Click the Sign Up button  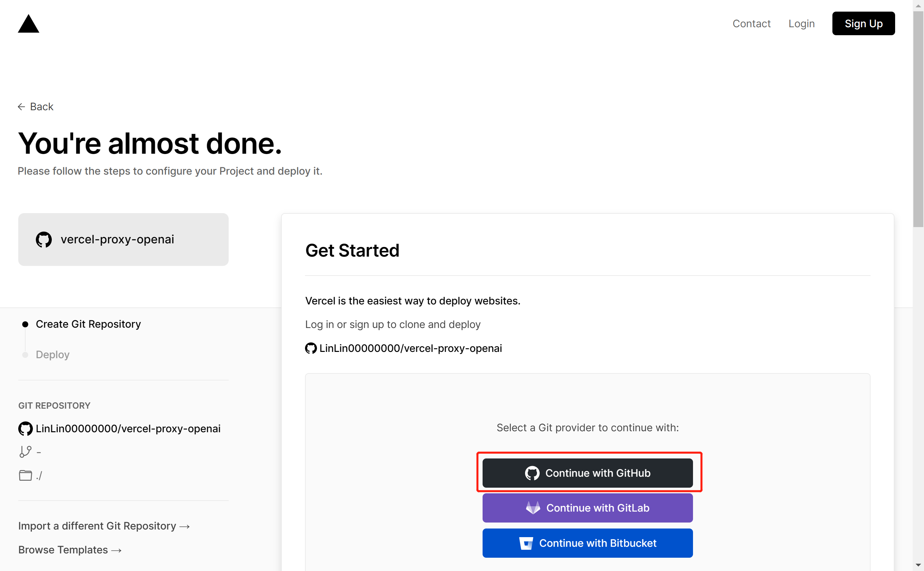point(863,24)
